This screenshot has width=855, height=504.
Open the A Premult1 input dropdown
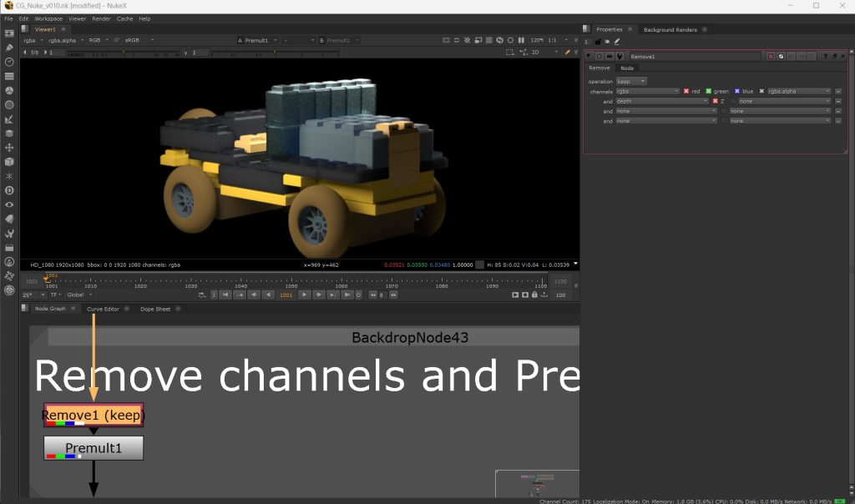257,40
